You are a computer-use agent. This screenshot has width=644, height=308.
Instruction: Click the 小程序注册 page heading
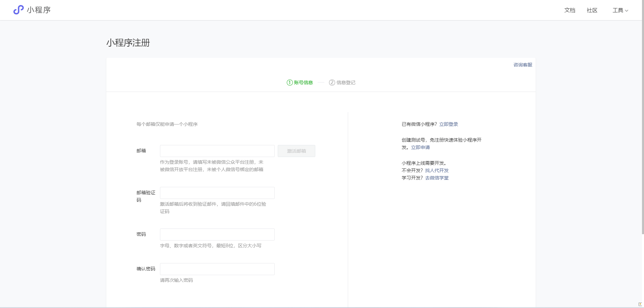coord(127,43)
